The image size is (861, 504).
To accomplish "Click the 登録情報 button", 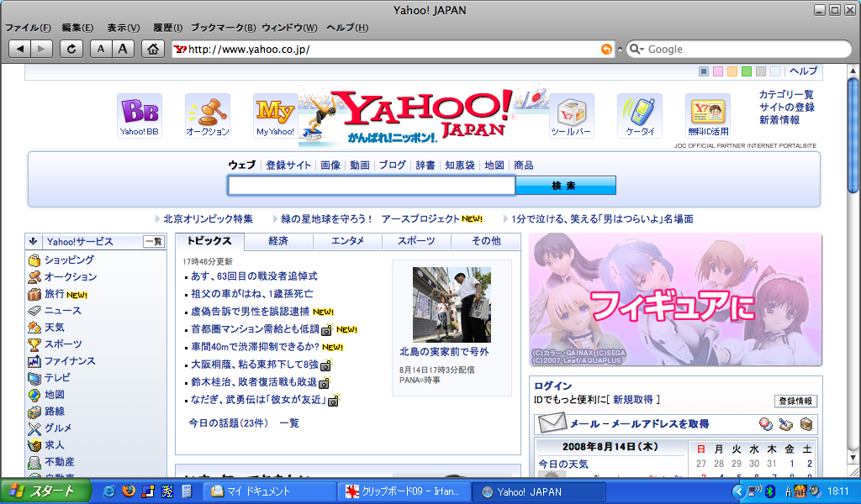I will 795,401.
